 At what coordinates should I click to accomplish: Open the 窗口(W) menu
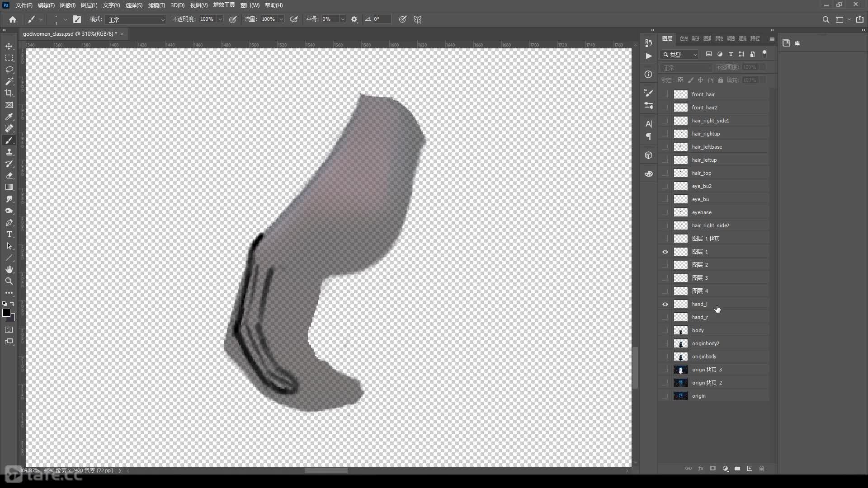pyautogui.click(x=250, y=5)
